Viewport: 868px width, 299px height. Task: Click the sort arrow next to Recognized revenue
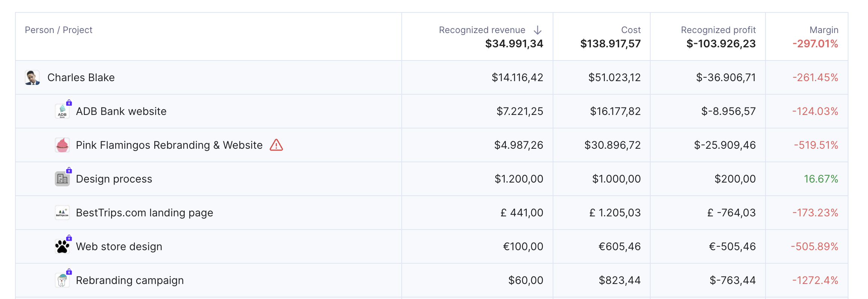pyautogui.click(x=538, y=30)
